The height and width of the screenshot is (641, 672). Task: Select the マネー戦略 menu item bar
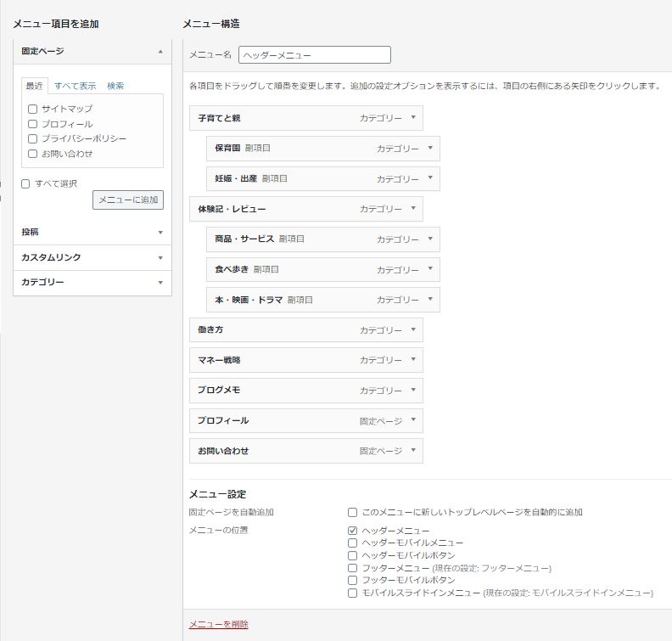(306, 360)
